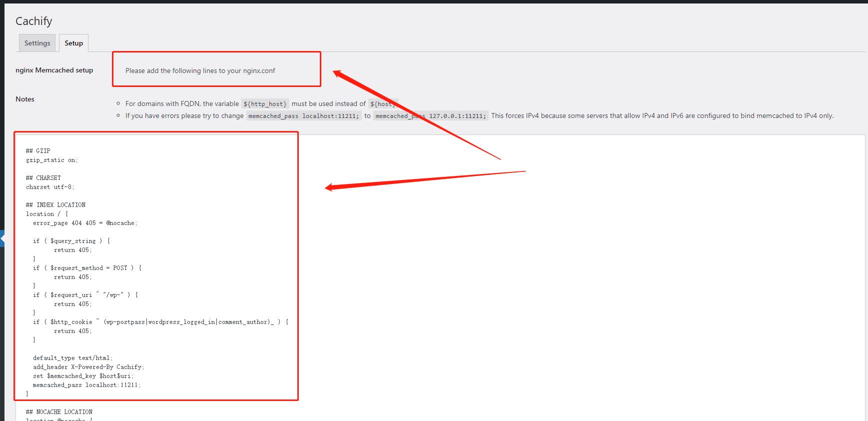Click 'memcached_pass localhost:11211;' snippet in Notes
This screenshot has height=421, width=868.
pyautogui.click(x=304, y=116)
